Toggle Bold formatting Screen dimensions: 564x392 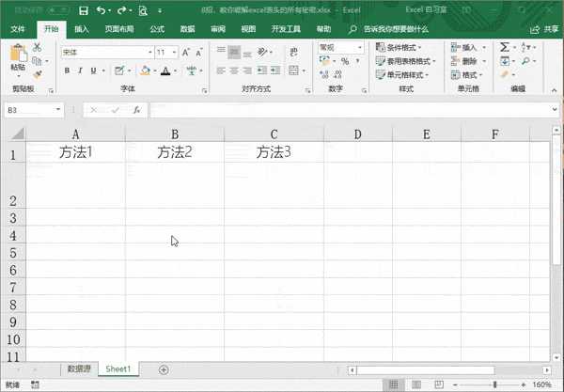[x=67, y=71]
